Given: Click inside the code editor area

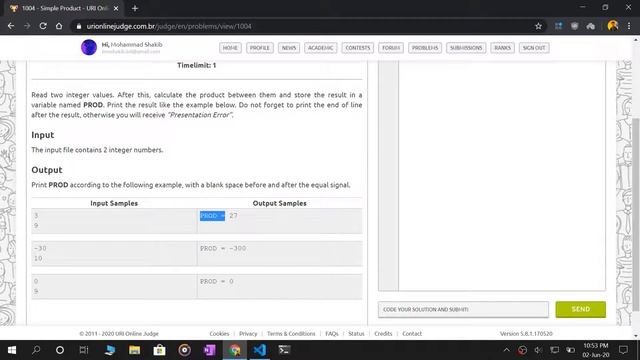Looking at the screenshot, I should click(502, 176).
